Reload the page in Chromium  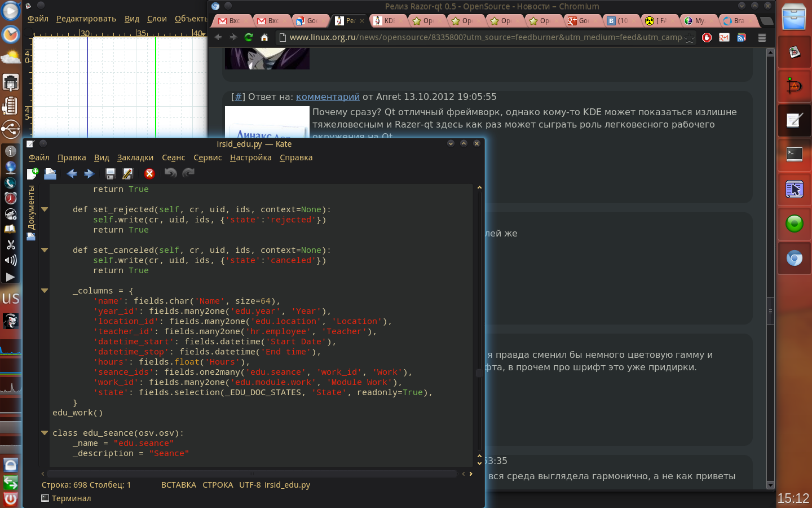[249, 37]
